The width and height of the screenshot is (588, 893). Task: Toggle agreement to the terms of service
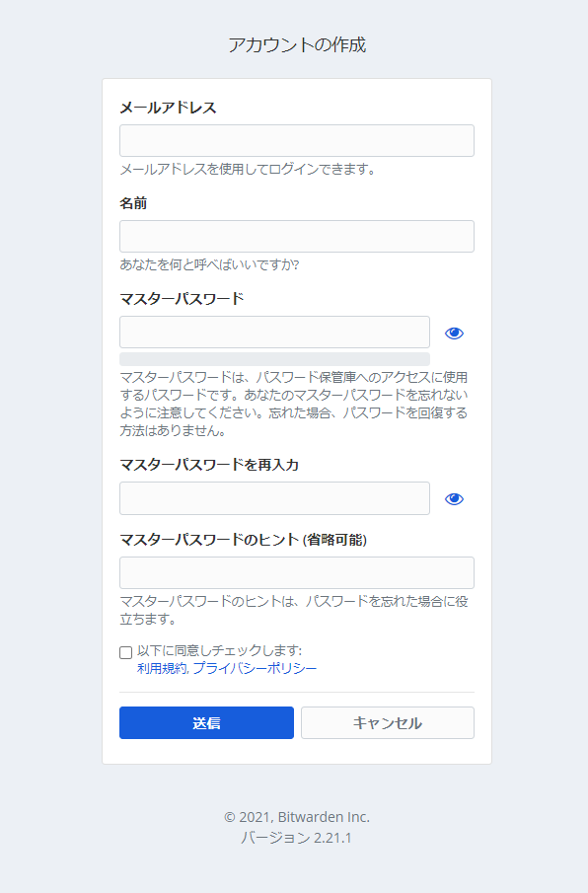click(x=123, y=650)
